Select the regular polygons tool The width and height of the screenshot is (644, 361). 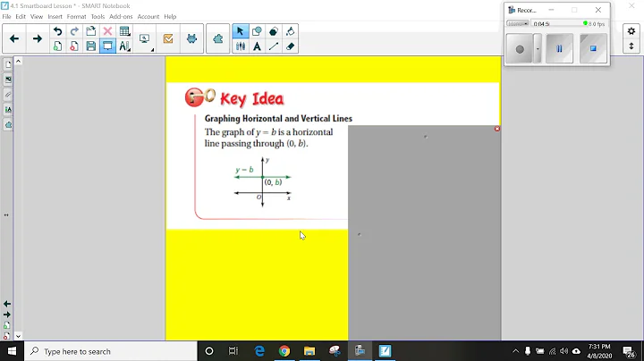(x=274, y=31)
